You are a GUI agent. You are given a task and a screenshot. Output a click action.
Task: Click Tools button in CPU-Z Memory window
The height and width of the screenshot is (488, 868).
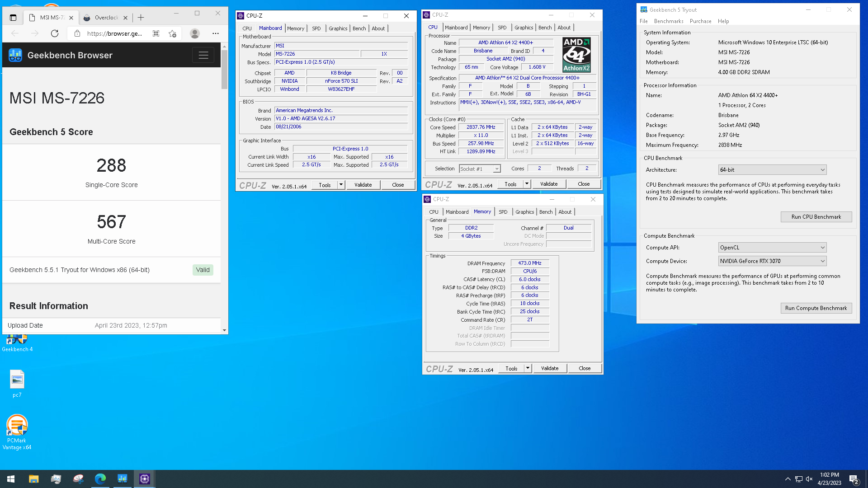click(x=511, y=368)
